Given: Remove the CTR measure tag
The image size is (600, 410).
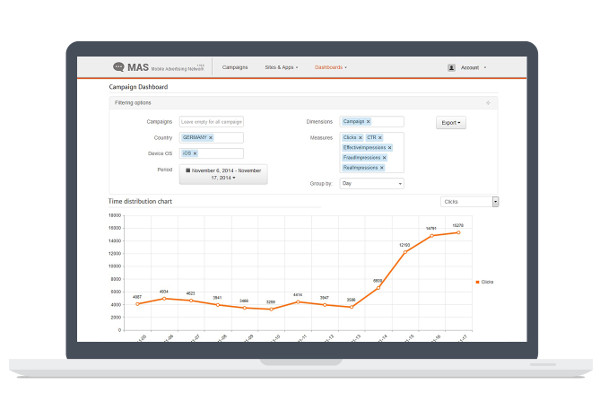Looking at the screenshot, I should click(380, 137).
